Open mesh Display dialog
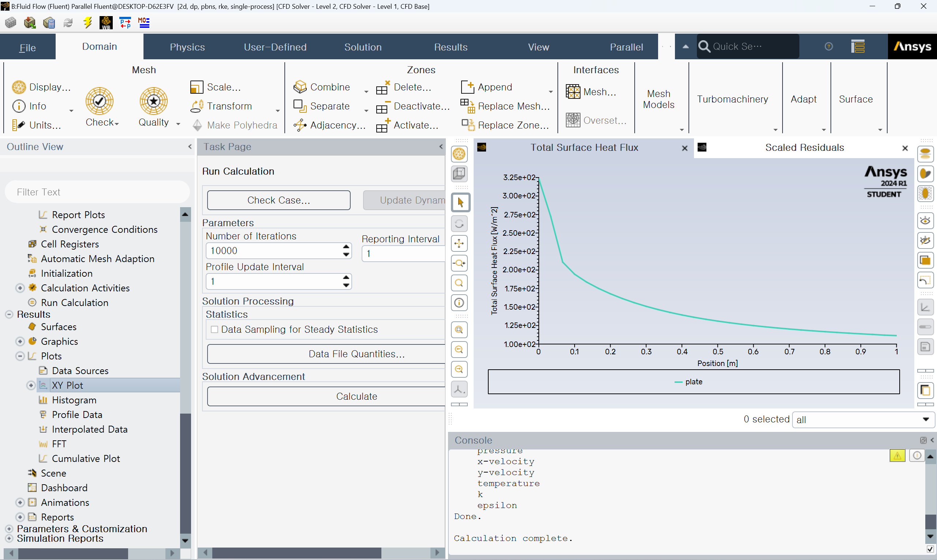Screen dimensions: 937x560 41,87
